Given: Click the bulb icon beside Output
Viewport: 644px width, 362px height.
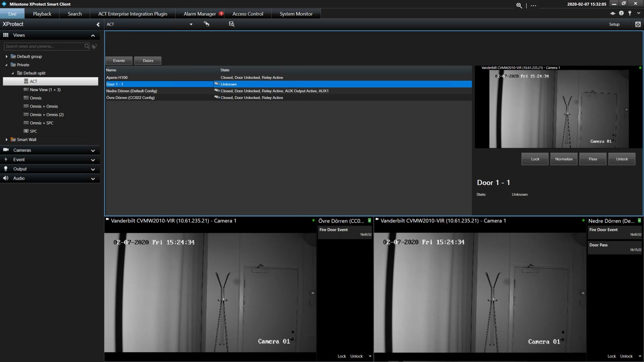Looking at the screenshot, I should [x=6, y=169].
